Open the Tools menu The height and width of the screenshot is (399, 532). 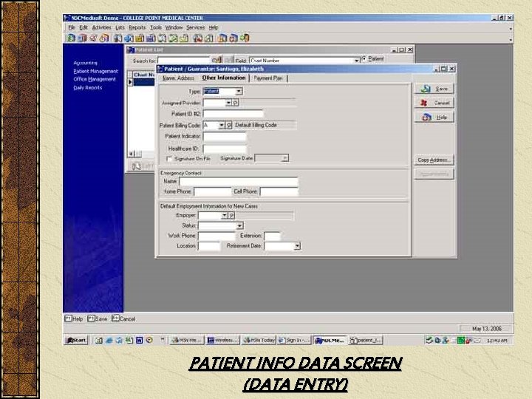[x=156, y=27]
